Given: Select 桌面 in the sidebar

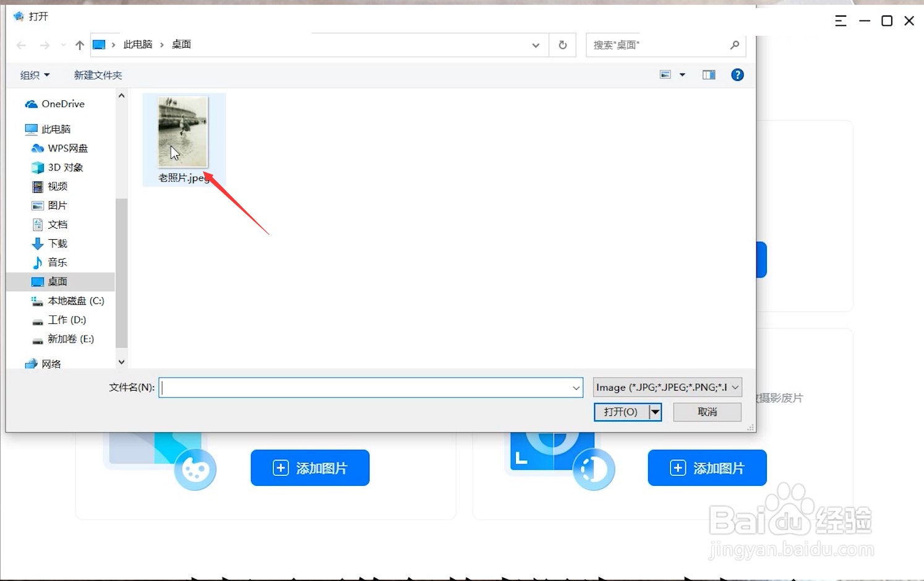Looking at the screenshot, I should pos(60,282).
